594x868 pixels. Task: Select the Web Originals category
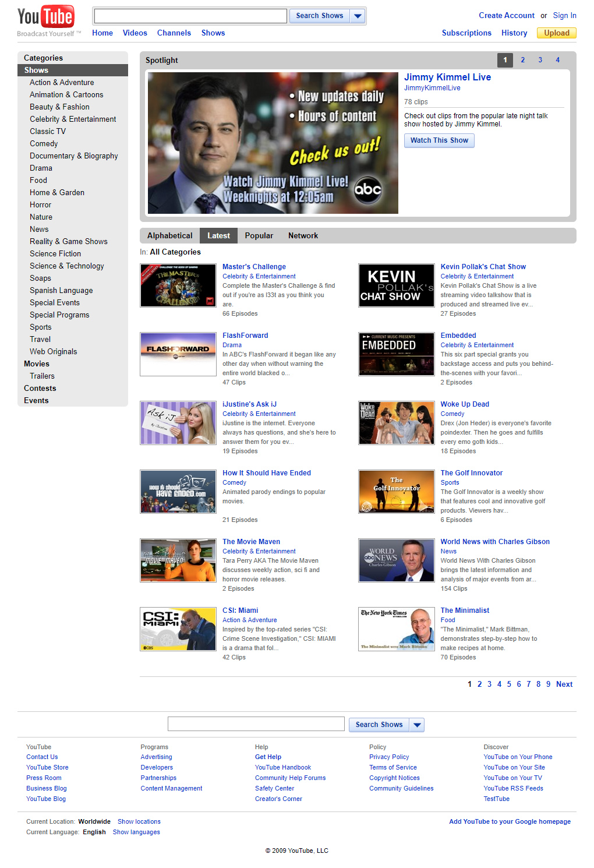click(x=54, y=352)
